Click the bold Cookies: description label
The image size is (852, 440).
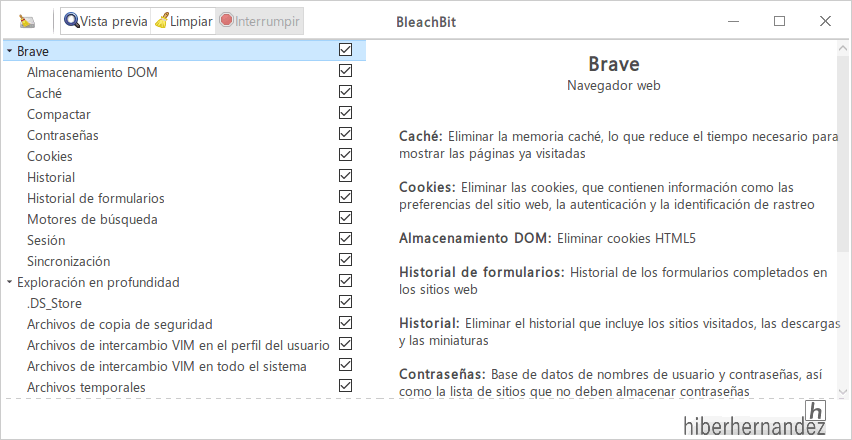427,187
